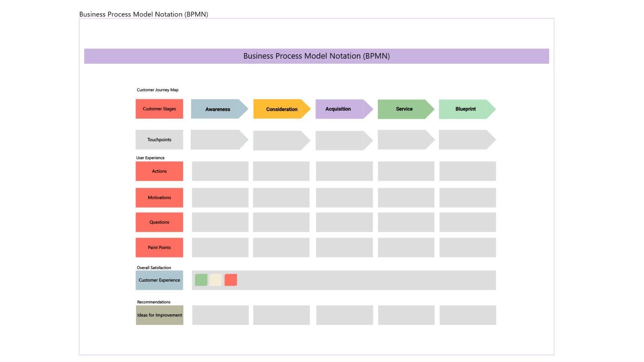Screen dimensions: 644x362
Task: Select the Recommendations section heading
Action: tap(153, 302)
